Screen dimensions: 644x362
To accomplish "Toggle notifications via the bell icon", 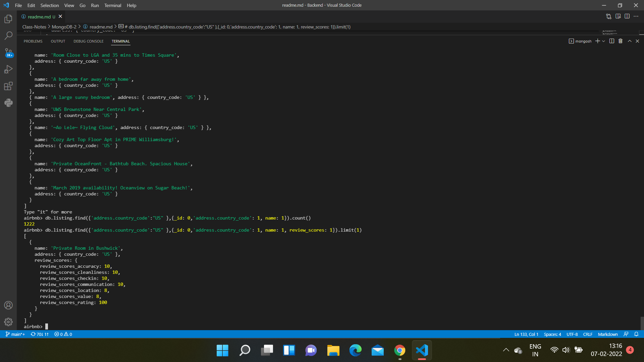I will pyautogui.click(x=637, y=334).
